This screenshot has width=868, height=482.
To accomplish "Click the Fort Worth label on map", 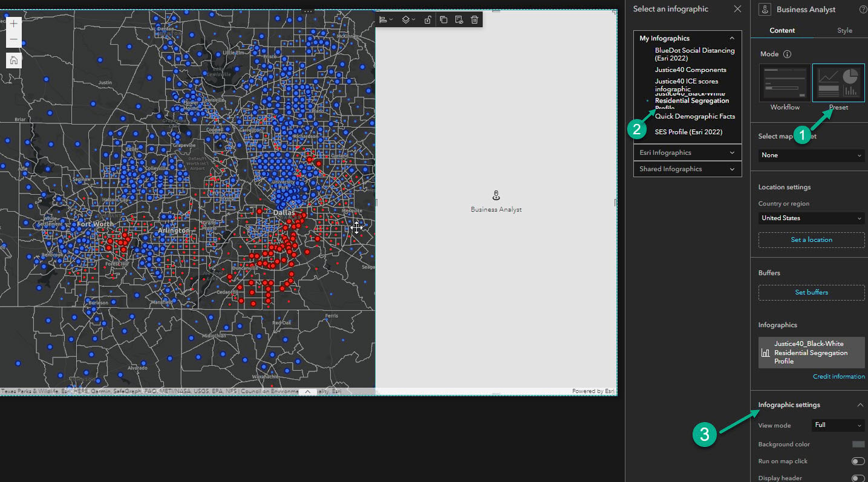I will [95, 224].
